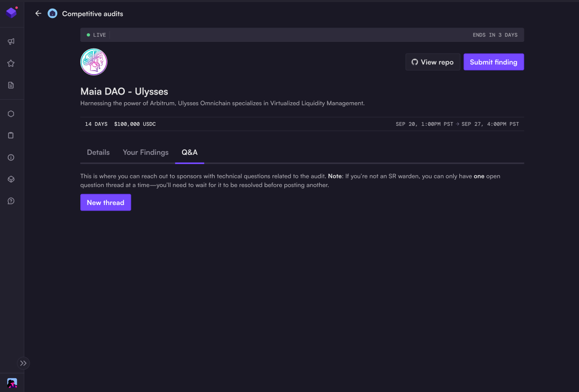Click the info circle icon in sidebar

tap(11, 157)
